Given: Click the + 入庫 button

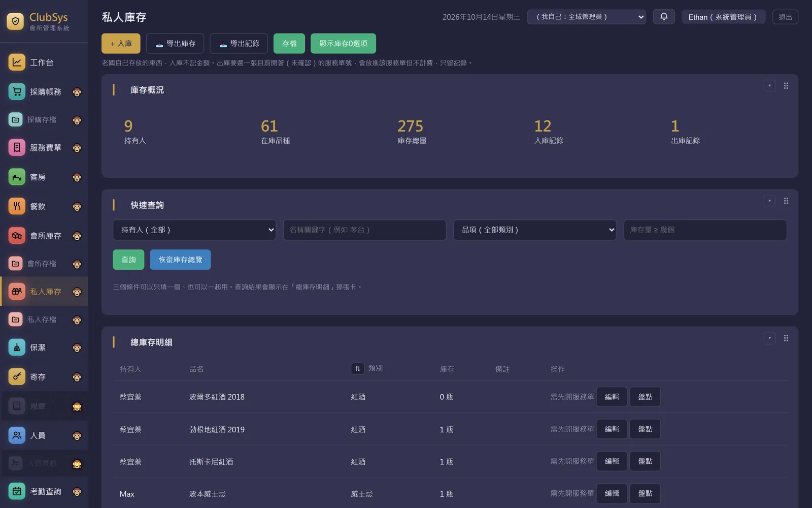Looking at the screenshot, I should (121, 44).
